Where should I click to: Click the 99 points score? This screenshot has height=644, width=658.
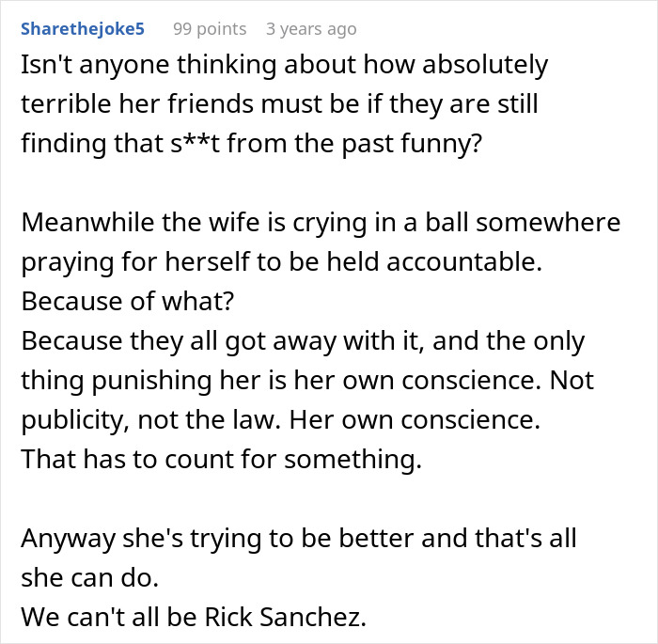[210, 28]
